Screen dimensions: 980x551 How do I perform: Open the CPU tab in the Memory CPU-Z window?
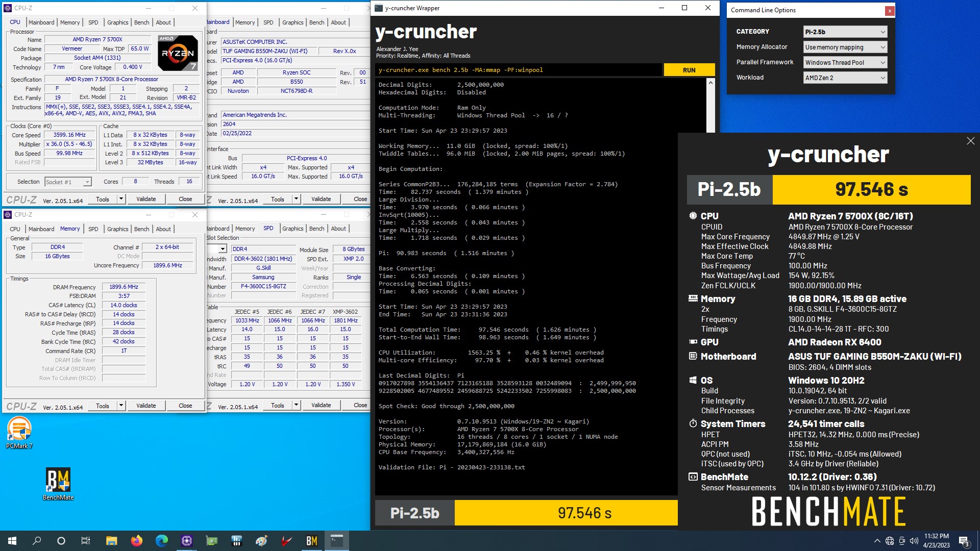[15, 229]
